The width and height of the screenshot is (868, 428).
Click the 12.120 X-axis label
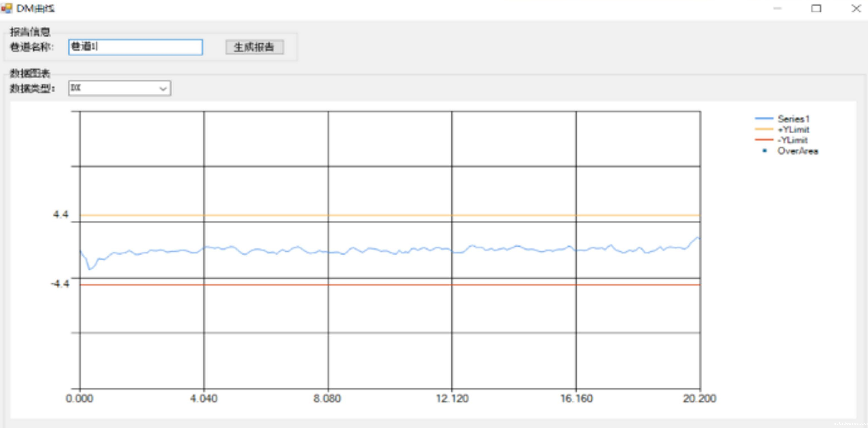point(452,398)
